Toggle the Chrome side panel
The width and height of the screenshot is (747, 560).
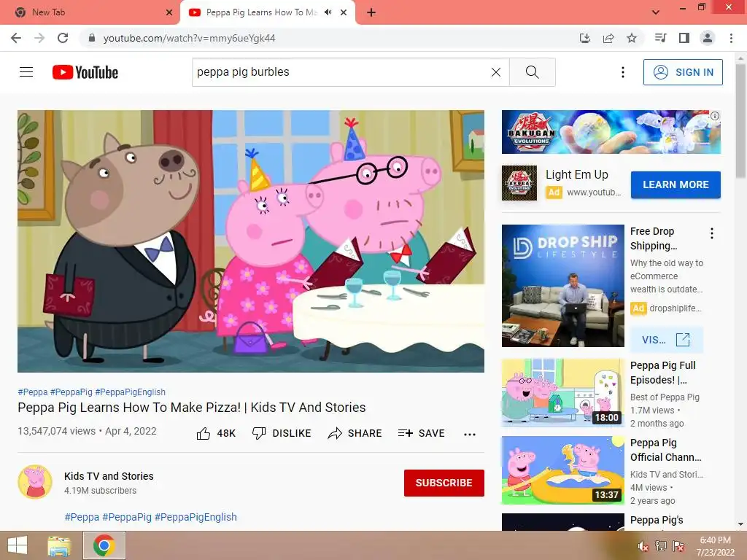684,38
